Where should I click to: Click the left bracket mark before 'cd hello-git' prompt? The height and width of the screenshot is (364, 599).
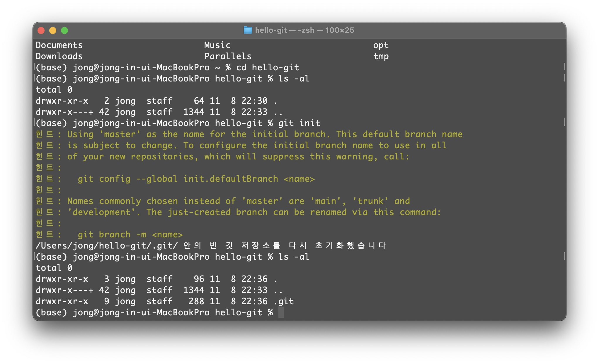click(x=35, y=67)
